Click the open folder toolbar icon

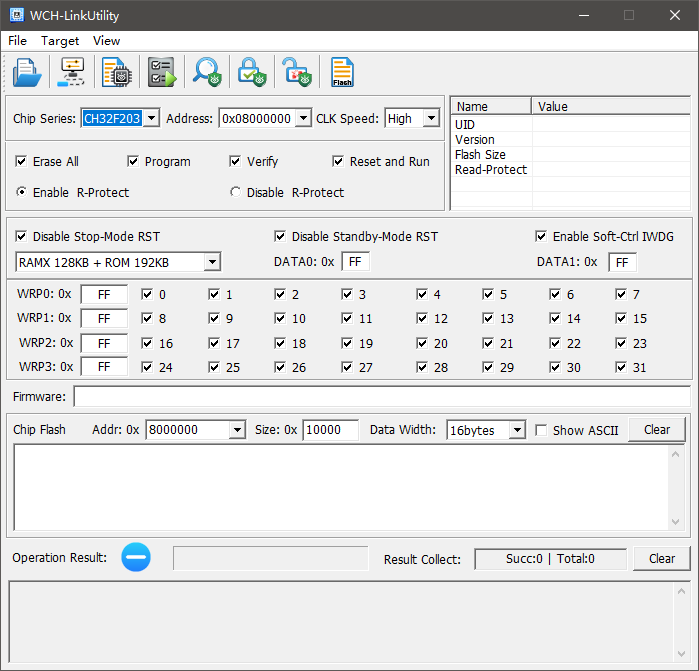click(x=27, y=72)
